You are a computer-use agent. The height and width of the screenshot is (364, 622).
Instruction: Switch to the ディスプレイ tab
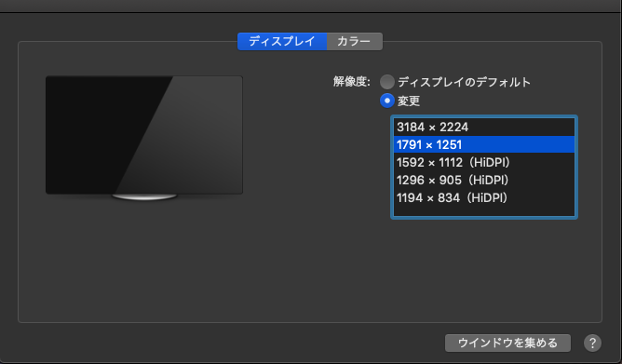coord(282,41)
